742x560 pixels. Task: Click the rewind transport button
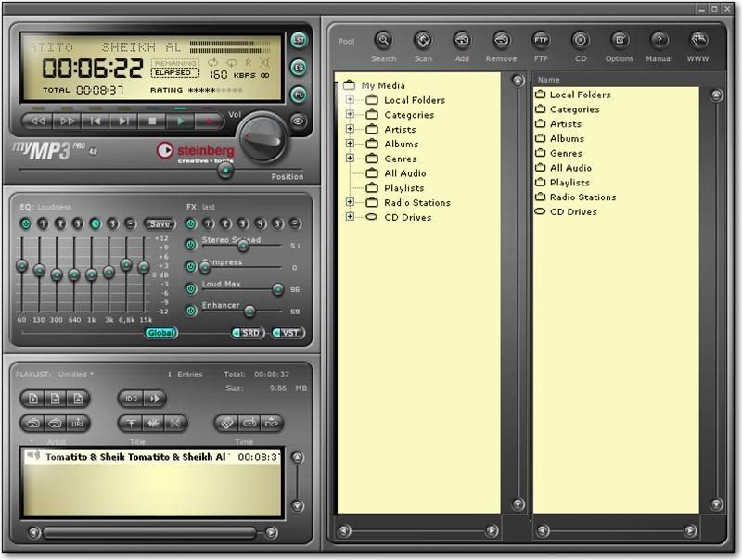(x=38, y=121)
